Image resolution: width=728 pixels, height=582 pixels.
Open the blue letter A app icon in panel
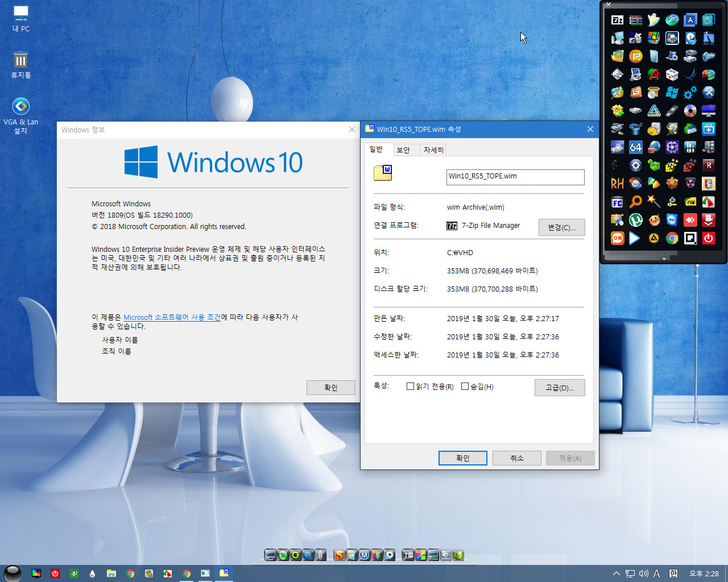[x=690, y=20]
